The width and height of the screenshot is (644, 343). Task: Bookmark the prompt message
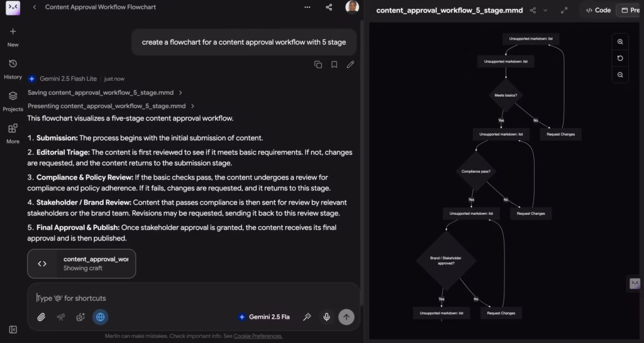coord(334,65)
